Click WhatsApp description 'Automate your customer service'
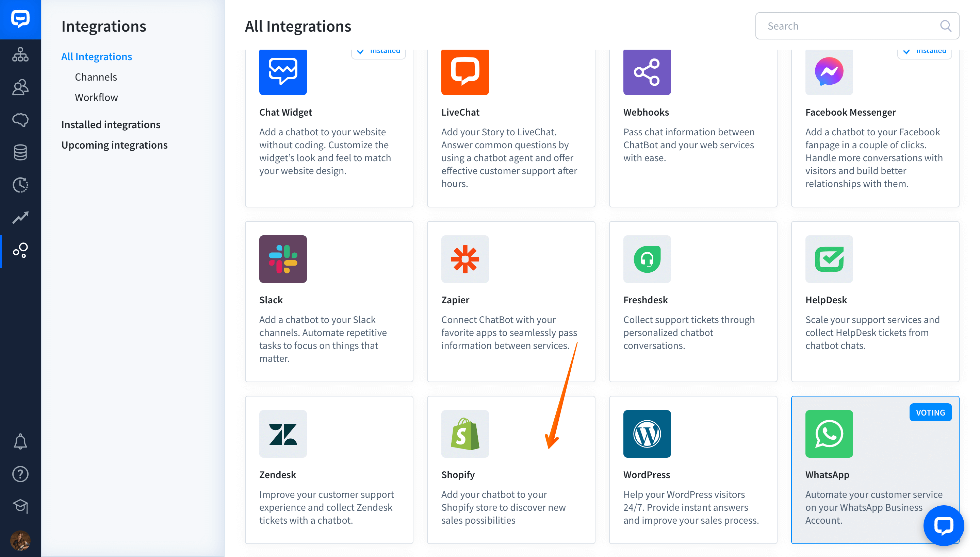The width and height of the screenshot is (980, 557). tap(873, 494)
